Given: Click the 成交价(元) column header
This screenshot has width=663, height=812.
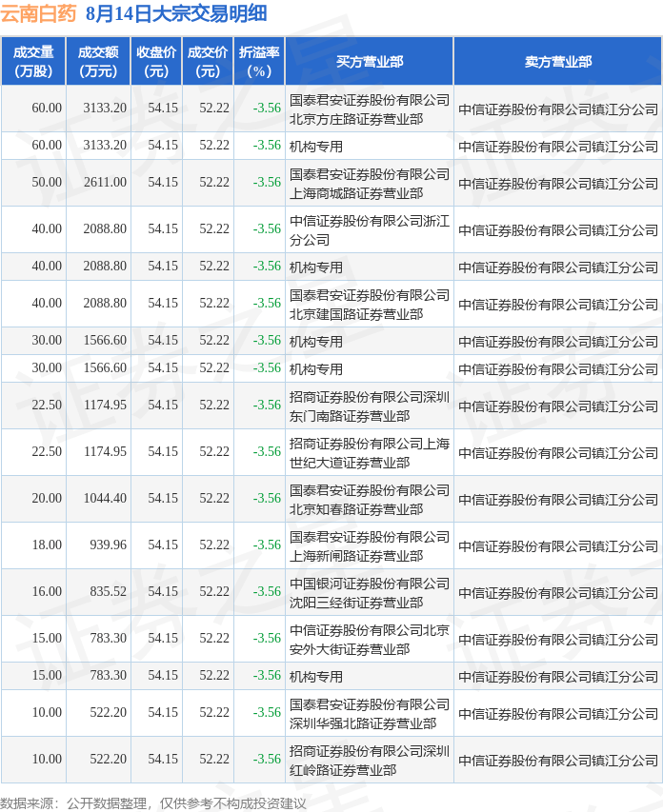Looking at the screenshot, I should [208, 61].
